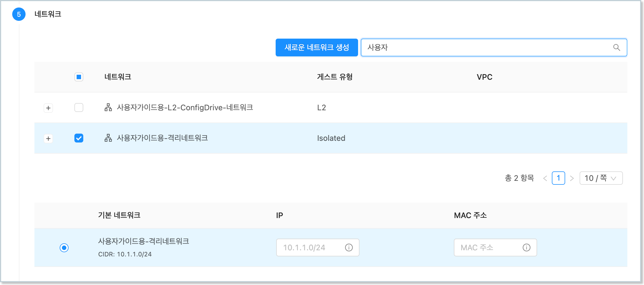The height and width of the screenshot is (285, 644).
Task: Select the 기본 네트워크 radio for 사용자가이드용-격리네트워크
Action: pos(64,247)
